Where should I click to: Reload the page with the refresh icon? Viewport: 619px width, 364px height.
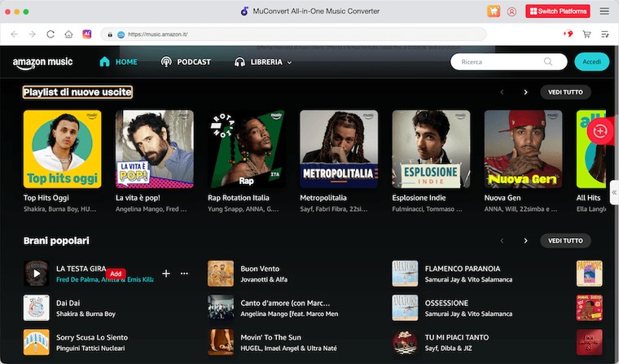pyautogui.click(x=50, y=34)
